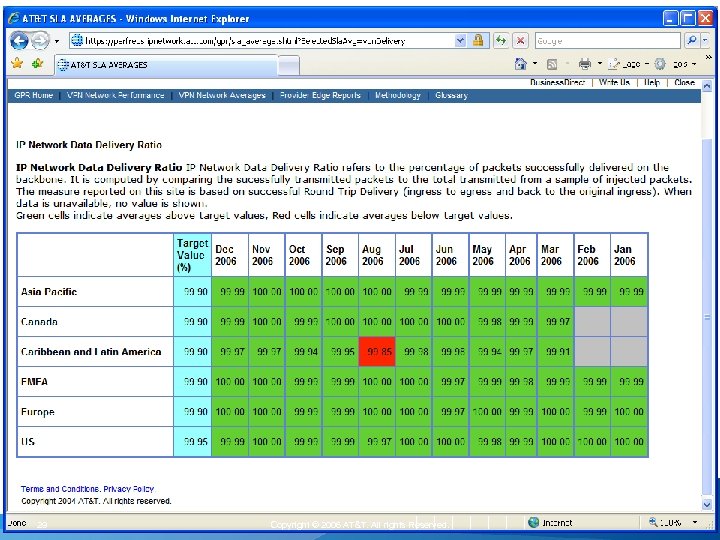Click the Europe row label
Screen dimensions: 720x540
tap(38, 411)
